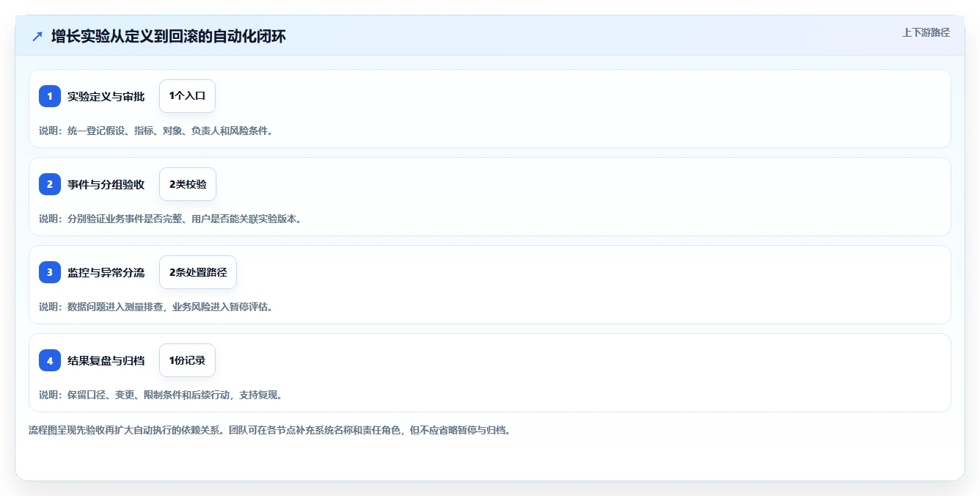Select the title 增长实验从定义到回滚的自动化闭环

(169, 37)
